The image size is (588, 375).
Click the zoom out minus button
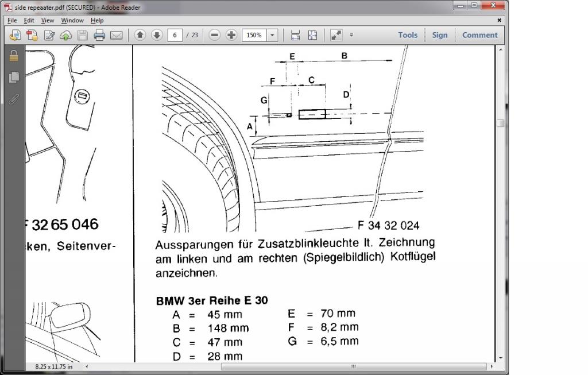coord(215,35)
